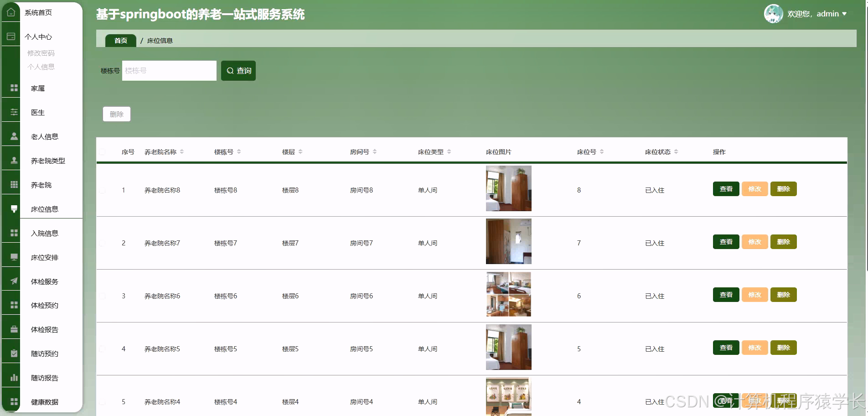Click 修改 for row 养老院名称6

pos(755,295)
